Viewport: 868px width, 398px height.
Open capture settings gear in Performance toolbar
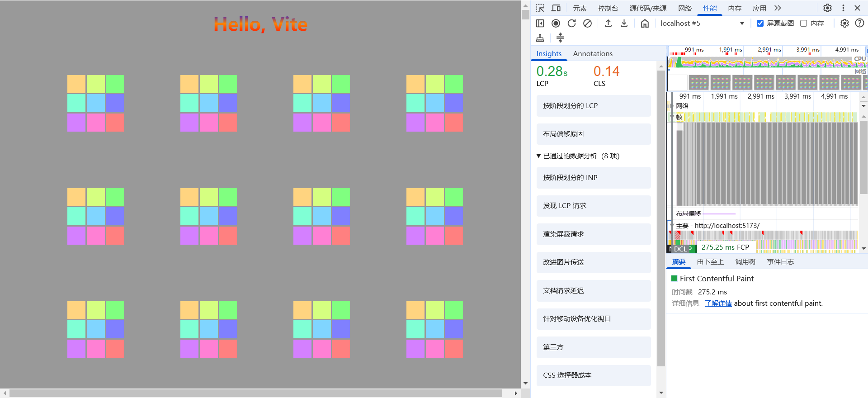844,23
